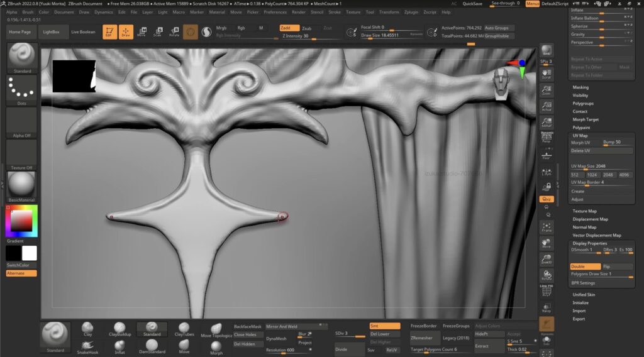Image resolution: width=644 pixels, height=357 pixels.
Task: Enable Double sided display
Action: (x=584, y=266)
